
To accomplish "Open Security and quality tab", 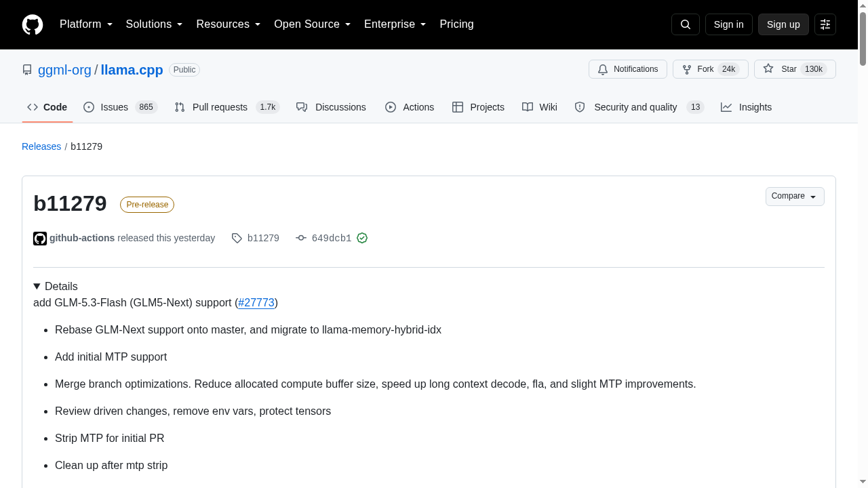I will click(x=639, y=107).
